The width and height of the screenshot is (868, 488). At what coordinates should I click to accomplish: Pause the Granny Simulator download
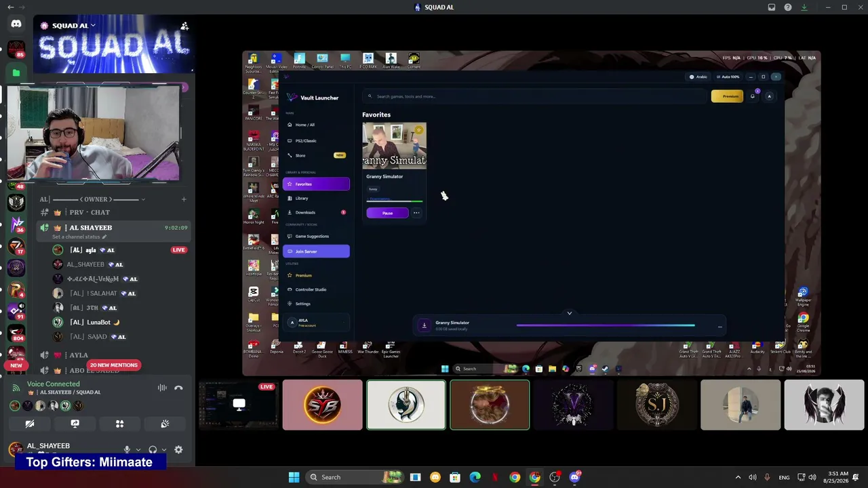point(387,213)
